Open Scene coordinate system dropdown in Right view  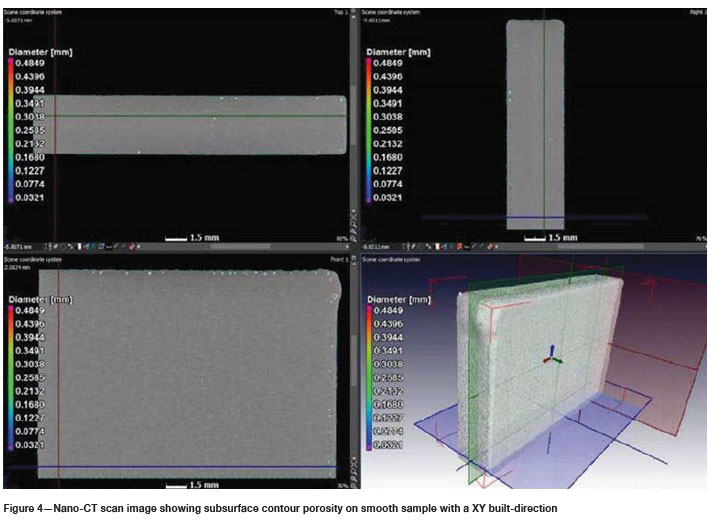tap(391, 12)
